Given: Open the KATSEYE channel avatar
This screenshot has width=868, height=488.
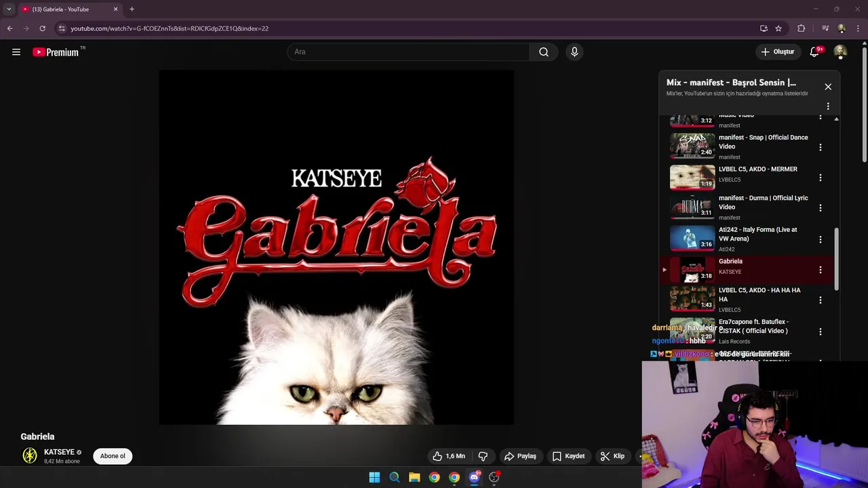Looking at the screenshot, I should [x=30, y=456].
